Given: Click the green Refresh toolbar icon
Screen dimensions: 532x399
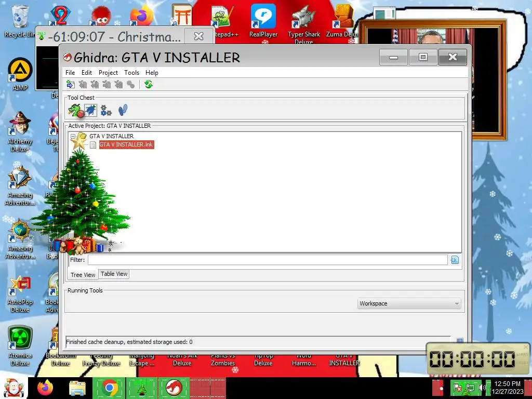Looking at the screenshot, I should tap(148, 84).
